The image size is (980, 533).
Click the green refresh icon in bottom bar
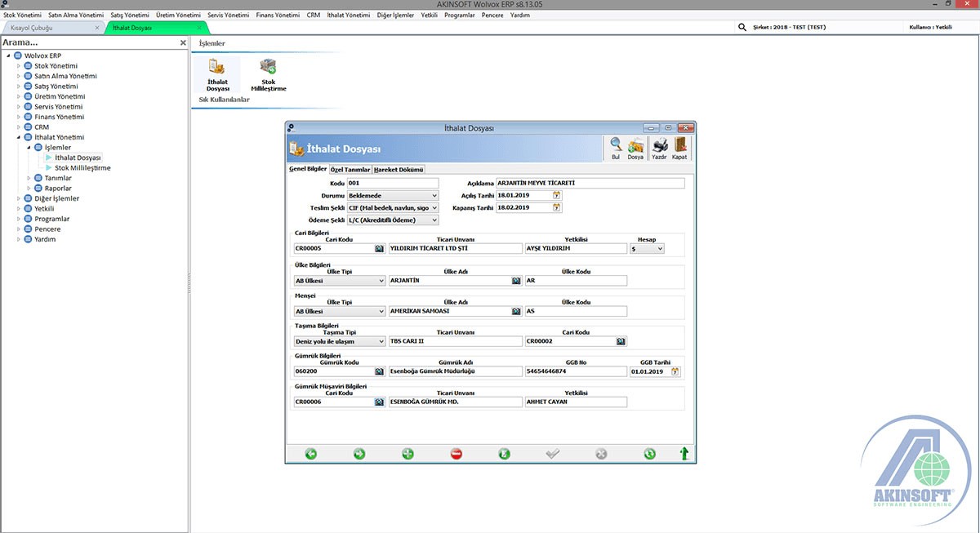(x=649, y=454)
